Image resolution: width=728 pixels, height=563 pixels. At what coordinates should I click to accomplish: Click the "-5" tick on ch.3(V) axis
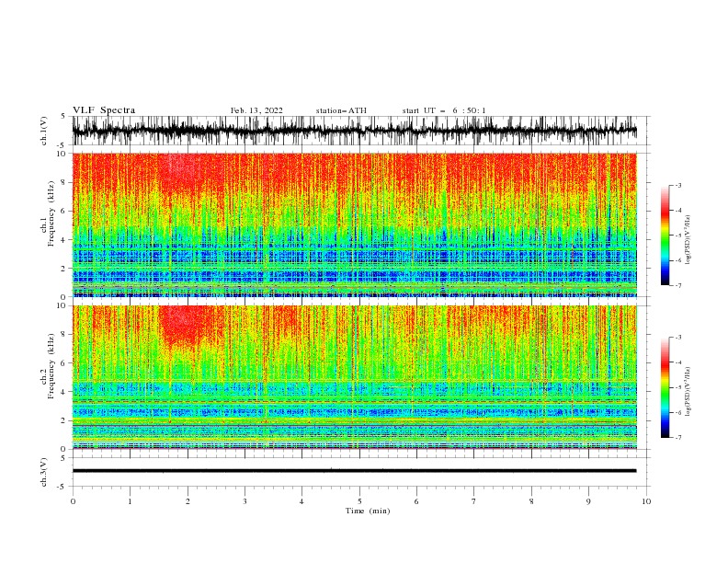pos(63,487)
